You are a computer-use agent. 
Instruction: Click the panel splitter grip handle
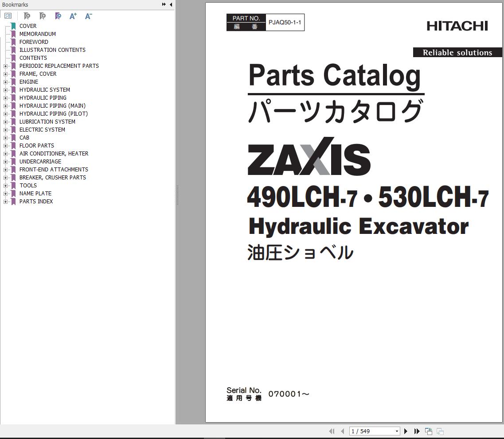177,195
